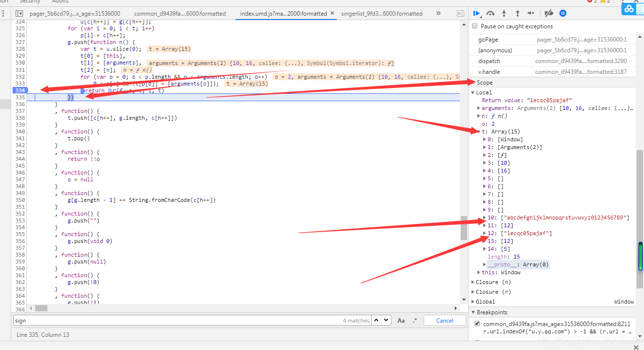Close the index.umd.js formatted tab
The width and height of the screenshot is (644, 350).
point(332,14)
